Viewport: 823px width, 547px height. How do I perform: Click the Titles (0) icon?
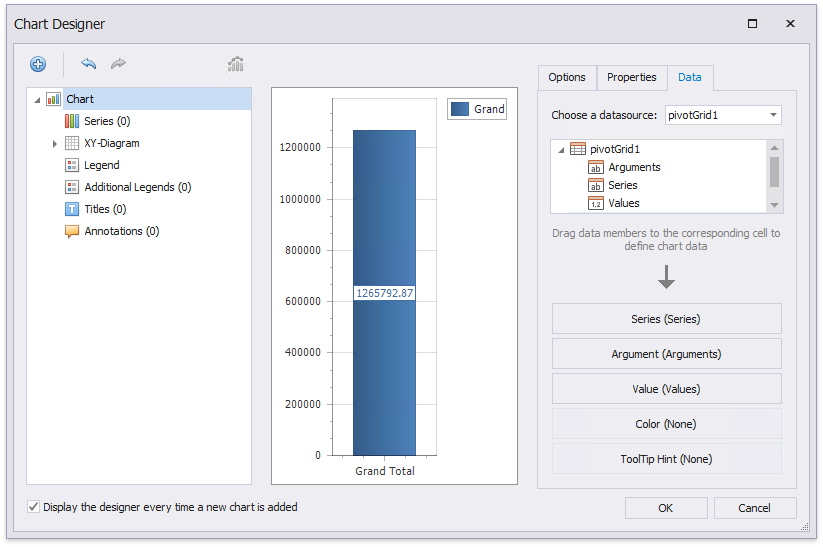pos(72,209)
